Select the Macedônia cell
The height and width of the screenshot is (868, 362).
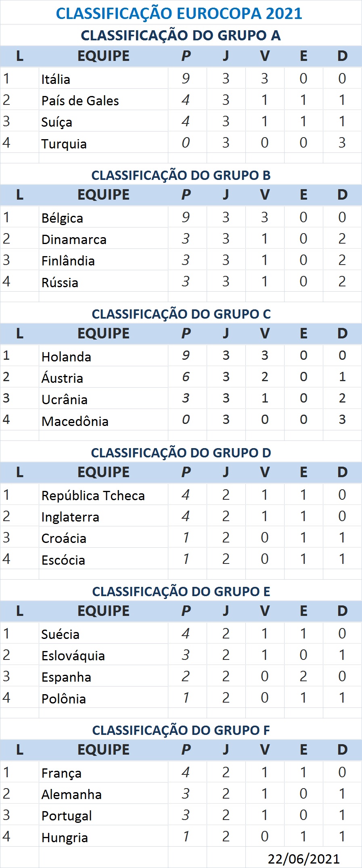click(x=103, y=420)
